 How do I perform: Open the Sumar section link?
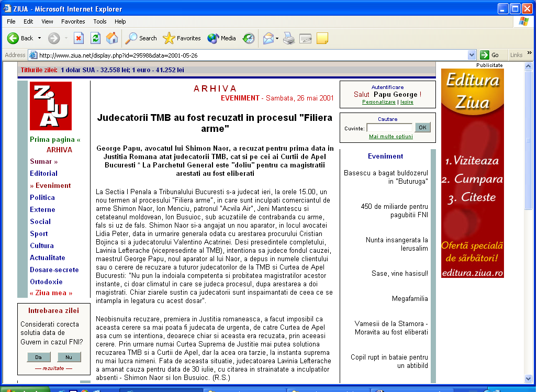(x=43, y=161)
